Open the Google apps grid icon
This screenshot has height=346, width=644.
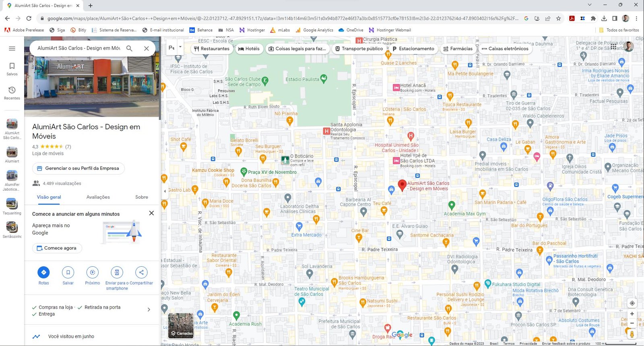tap(613, 47)
